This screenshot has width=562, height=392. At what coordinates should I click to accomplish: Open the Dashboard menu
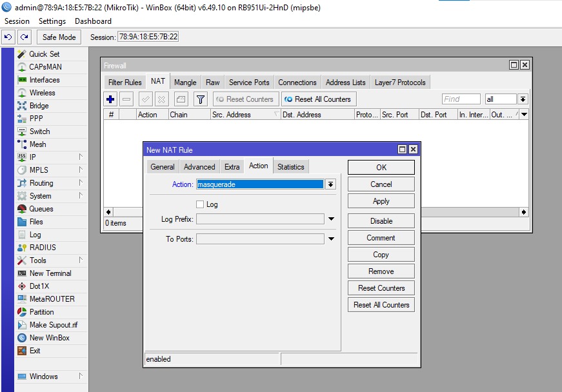[93, 21]
